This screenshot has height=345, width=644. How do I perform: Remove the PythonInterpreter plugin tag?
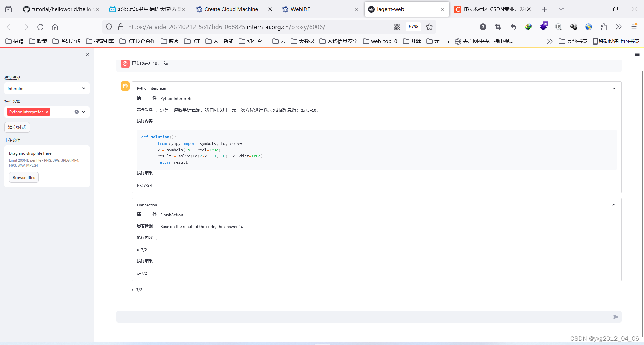(47, 112)
